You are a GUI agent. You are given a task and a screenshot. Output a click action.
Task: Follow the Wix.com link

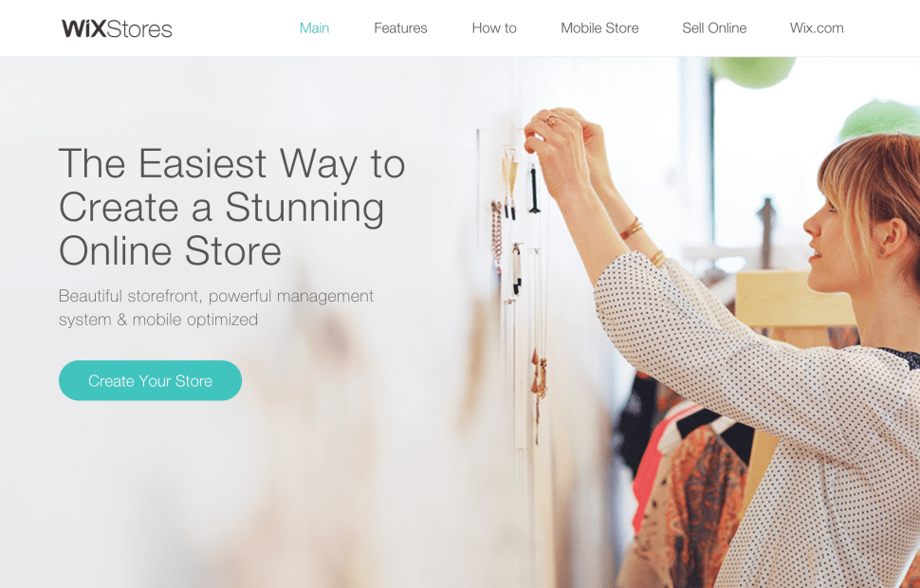817,28
